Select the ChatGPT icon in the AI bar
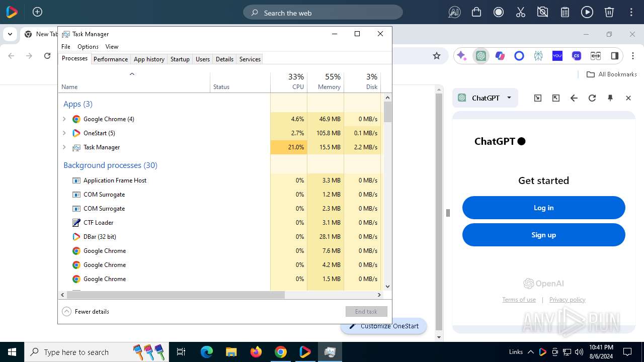 coord(481,56)
